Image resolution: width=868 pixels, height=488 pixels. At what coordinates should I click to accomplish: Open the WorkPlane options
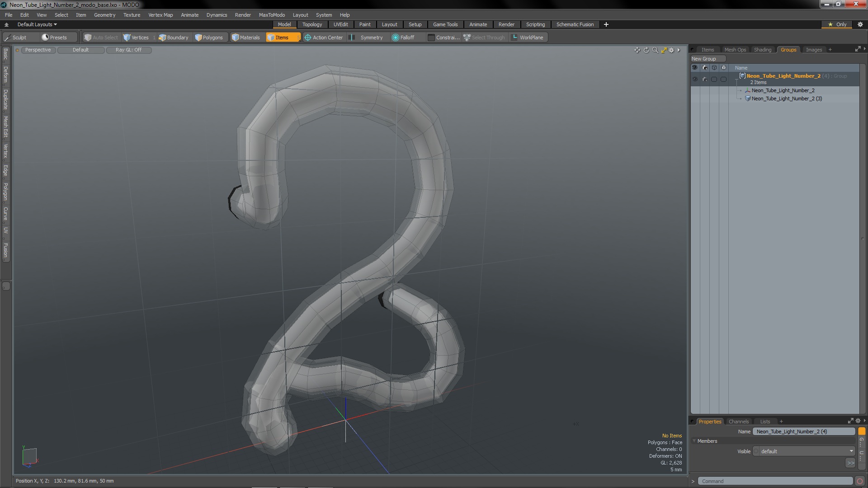click(x=528, y=38)
